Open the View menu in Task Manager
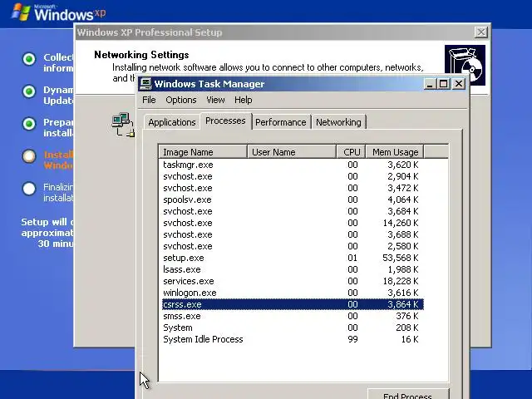Image resolution: width=532 pixels, height=399 pixels. [215, 100]
